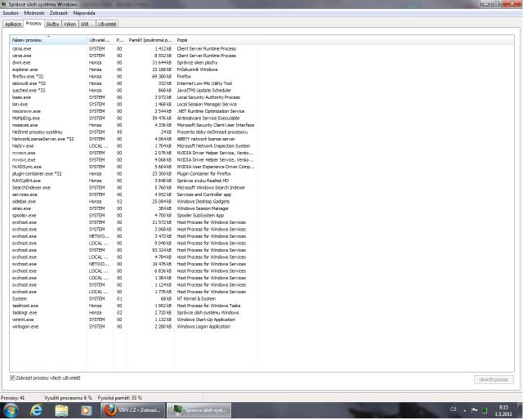523x420 pixels.
Task: Select the services.exe process row
Action: [133, 194]
